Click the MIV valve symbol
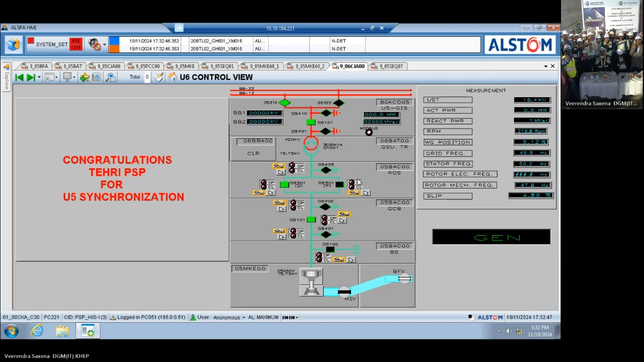Image resolution: width=644 pixels, height=362 pixels. click(345, 292)
